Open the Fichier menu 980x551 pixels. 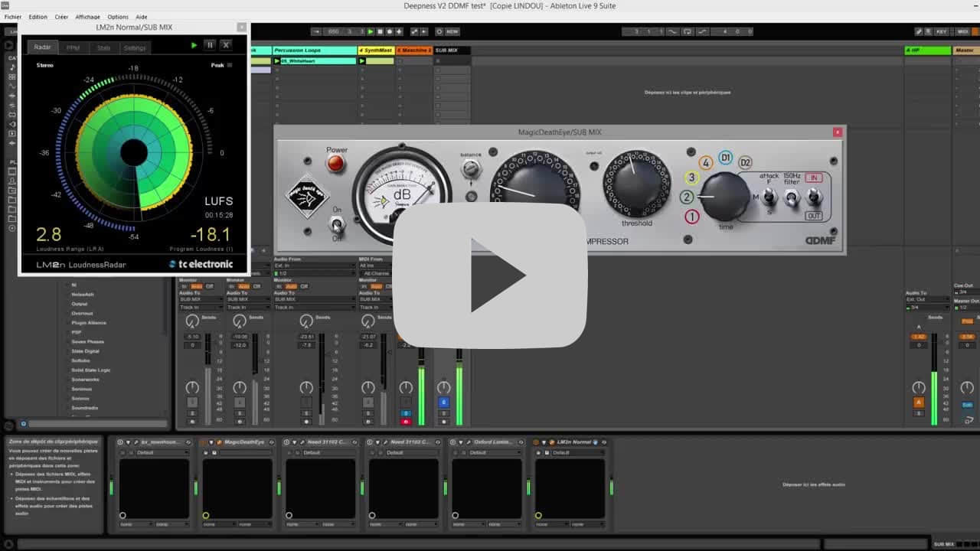[x=13, y=17]
